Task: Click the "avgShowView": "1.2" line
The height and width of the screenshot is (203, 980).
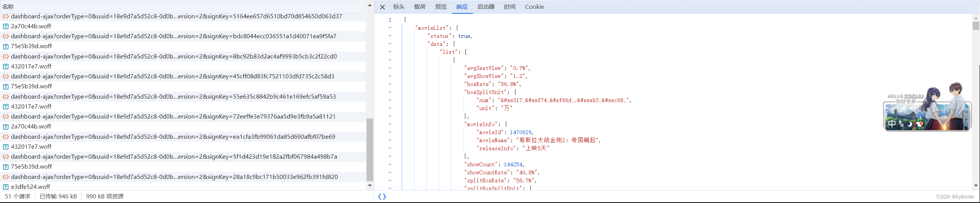Action: coord(496,76)
